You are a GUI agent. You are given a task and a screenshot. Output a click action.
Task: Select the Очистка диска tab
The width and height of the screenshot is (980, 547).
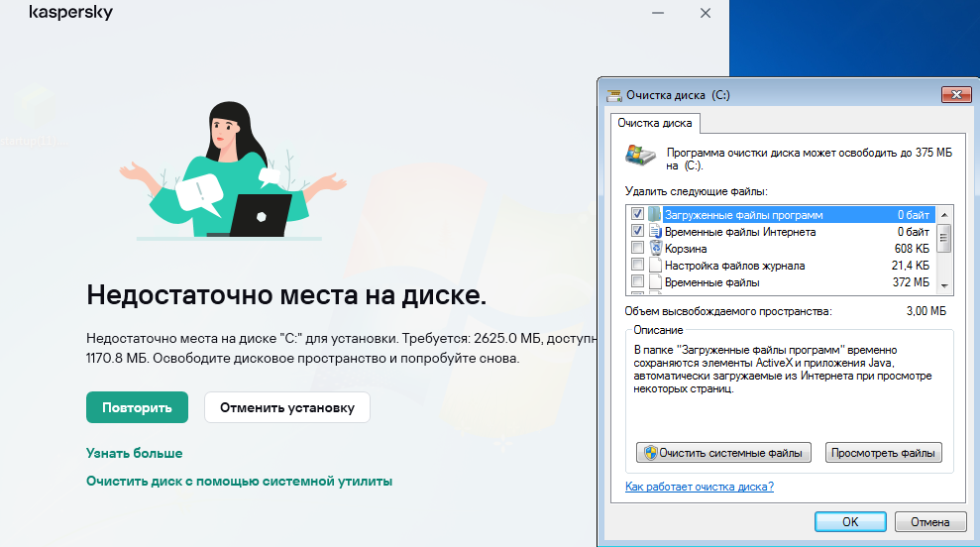[654, 123]
